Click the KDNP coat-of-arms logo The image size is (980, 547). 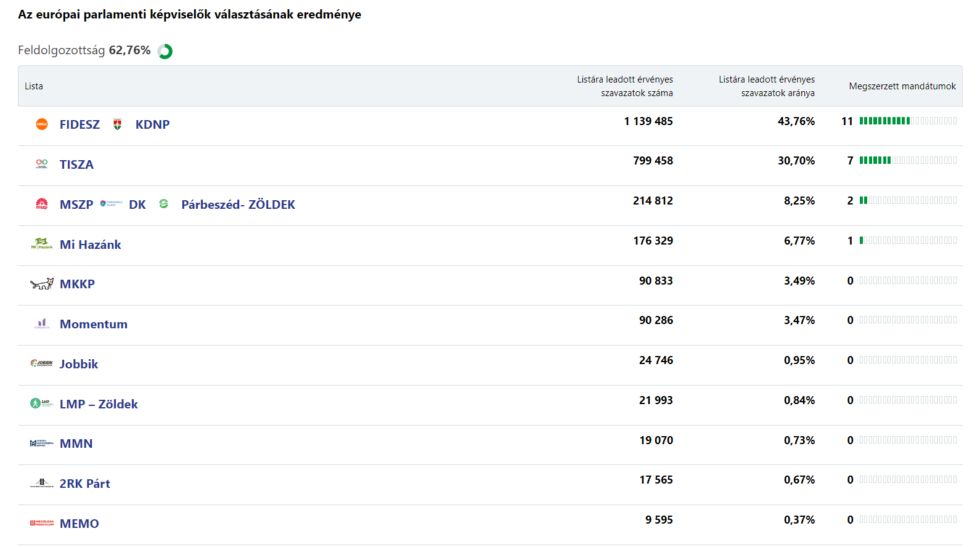117,124
